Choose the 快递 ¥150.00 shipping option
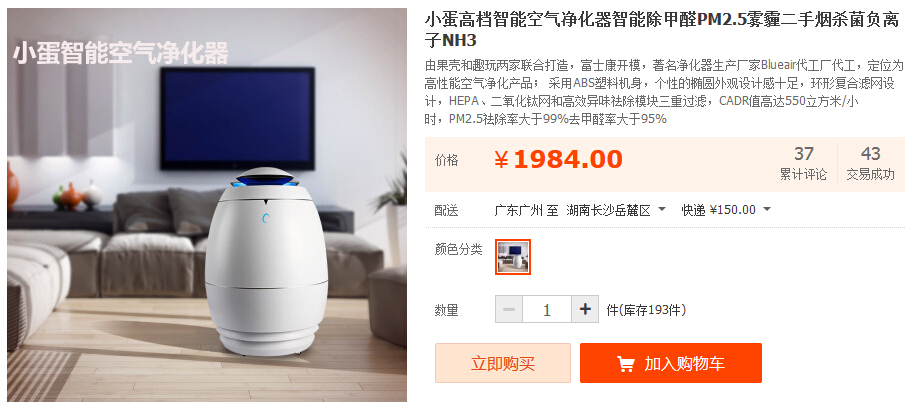Viewport: 905px width, 402px height. click(x=718, y=210)
